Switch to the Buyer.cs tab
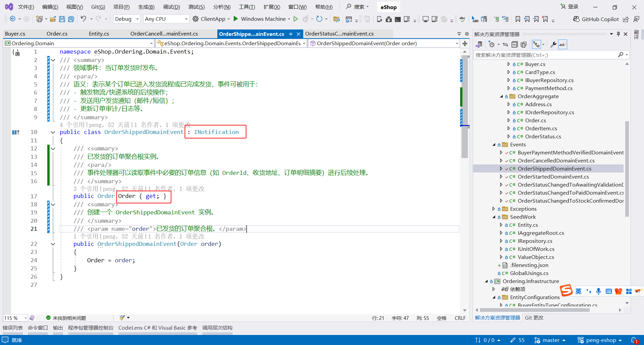 click(15, 33)
